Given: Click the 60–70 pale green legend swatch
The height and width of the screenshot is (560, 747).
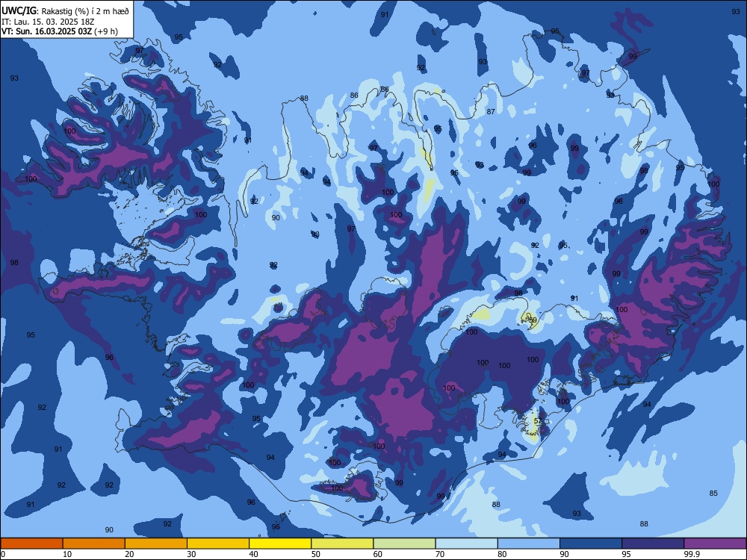Looking at the screenshot, I should click(x=404, y=544).
